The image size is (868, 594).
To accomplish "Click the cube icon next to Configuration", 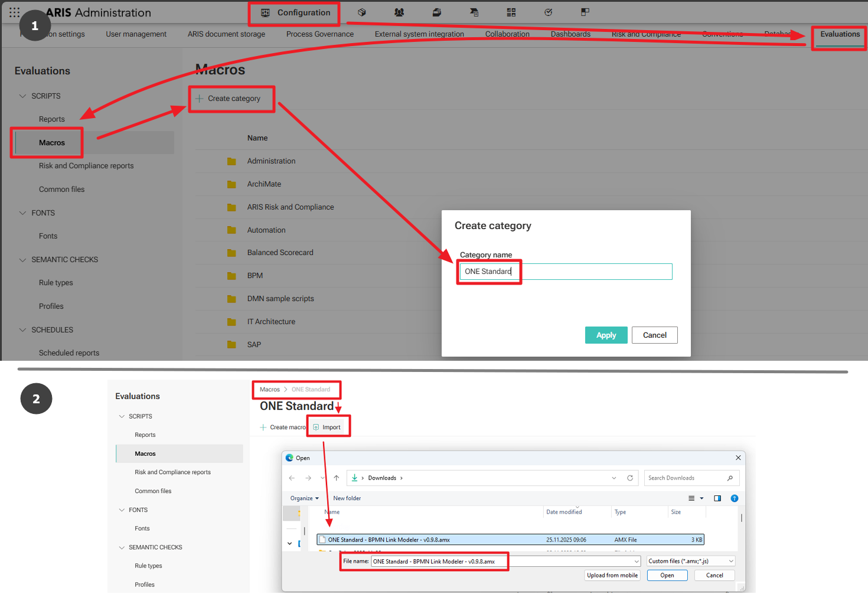I will pos(362,12).
